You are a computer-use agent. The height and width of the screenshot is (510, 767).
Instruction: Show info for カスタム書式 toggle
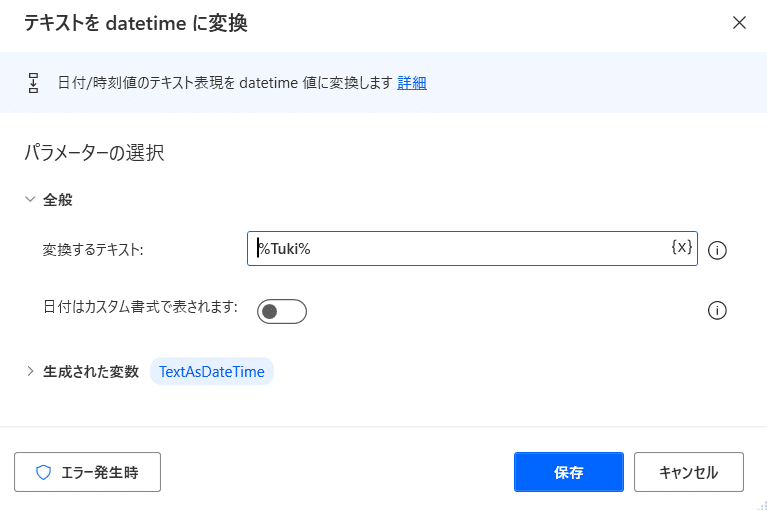pos(717,310)
